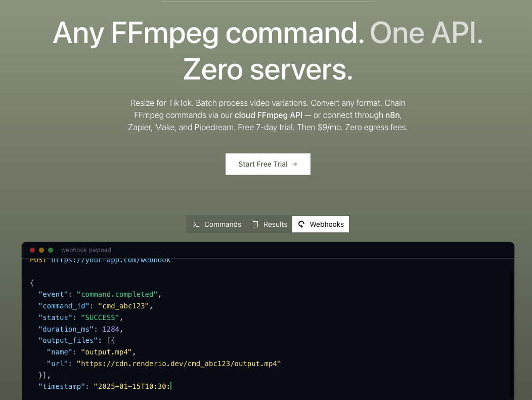Click the "command.completed" value in code
Screen dimensions: 532x400
click(117, 294)
